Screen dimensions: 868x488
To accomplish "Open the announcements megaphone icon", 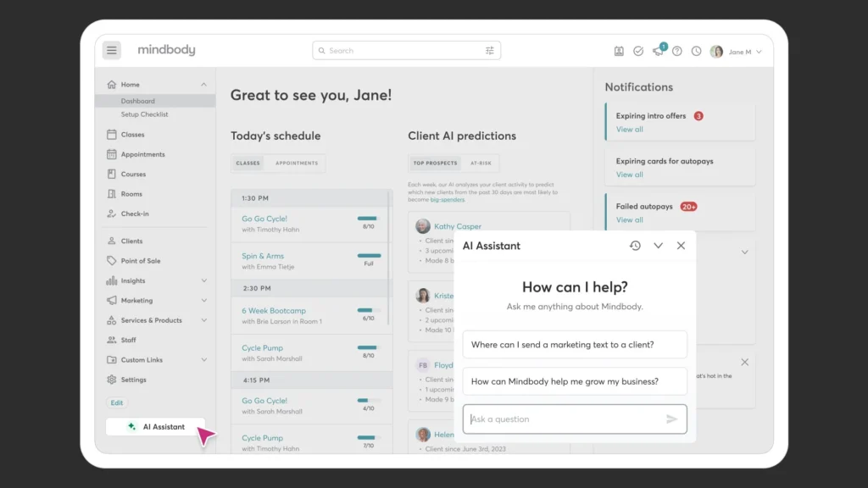I will click(658, 51).
